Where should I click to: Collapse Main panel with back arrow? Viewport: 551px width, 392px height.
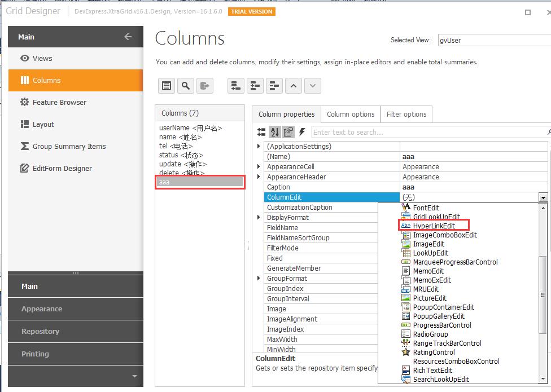point(128,37)
